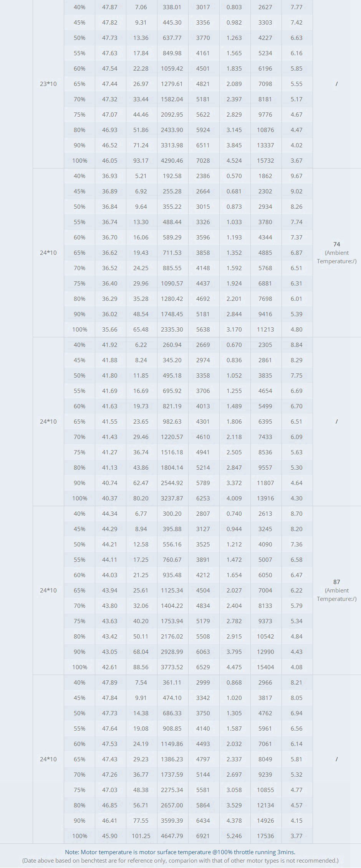
Task: Select the RPM value 6253
Action: tap(203, 498)
